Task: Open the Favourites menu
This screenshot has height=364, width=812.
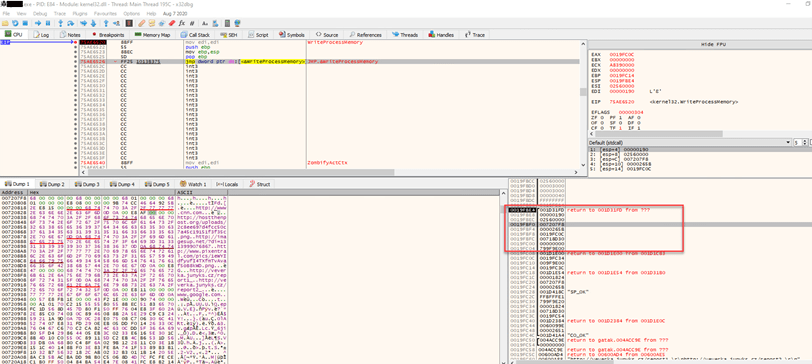Action: pyautogui.click(x=106, y=13)
